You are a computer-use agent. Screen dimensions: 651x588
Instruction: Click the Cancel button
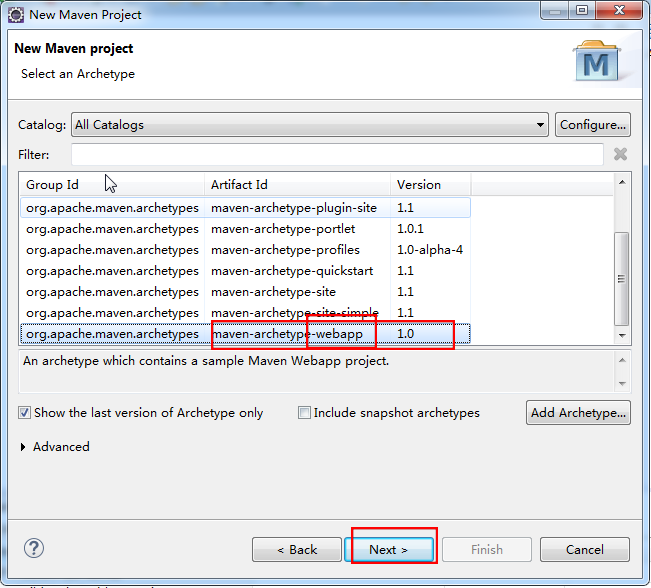pos(584,549)
